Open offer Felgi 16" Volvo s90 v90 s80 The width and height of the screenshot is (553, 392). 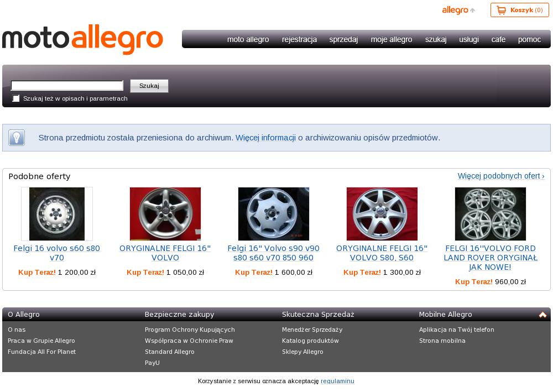point(274,253)
